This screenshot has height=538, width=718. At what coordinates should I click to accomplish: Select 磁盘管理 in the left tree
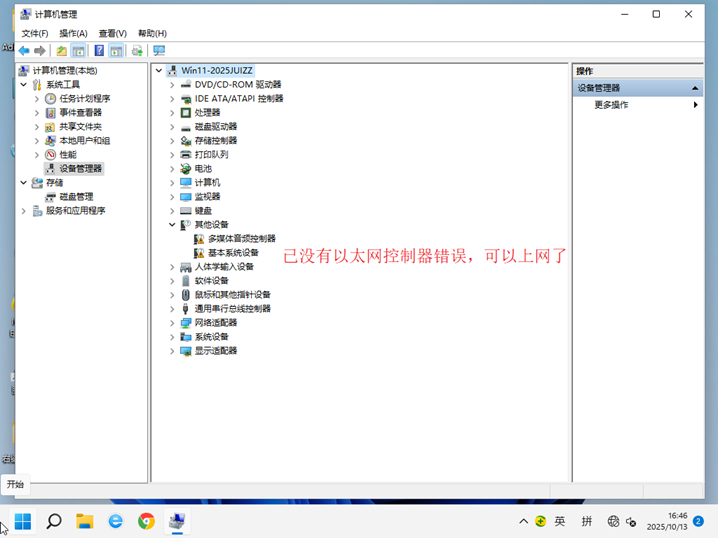[76, 197]
